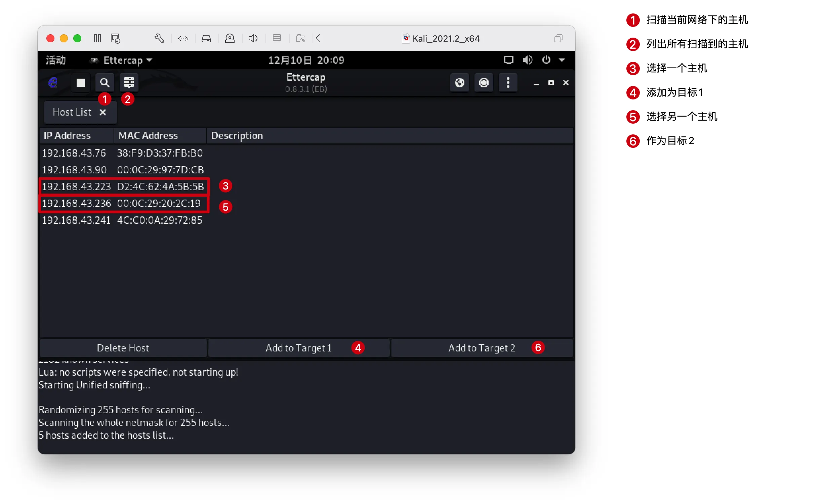The width and height of the screenshot is (828, 504).
Task: Open the VM shared folder icon
Action: (301, 39)
